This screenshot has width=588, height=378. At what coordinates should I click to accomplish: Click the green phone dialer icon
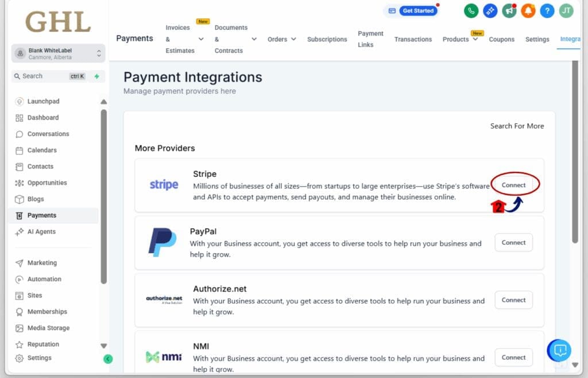[x=471, y=11]
